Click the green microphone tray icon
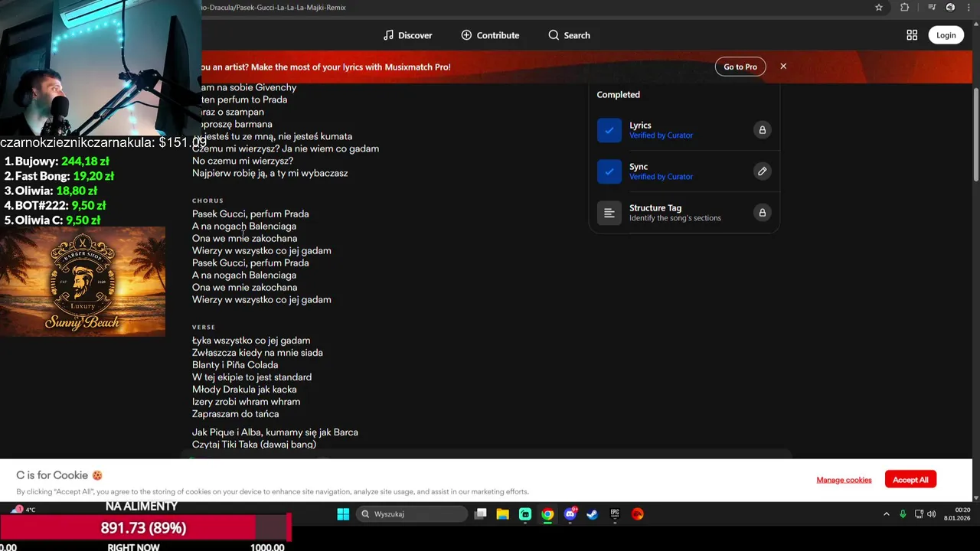This screenshot has height=551, width=980. [903, 514]
